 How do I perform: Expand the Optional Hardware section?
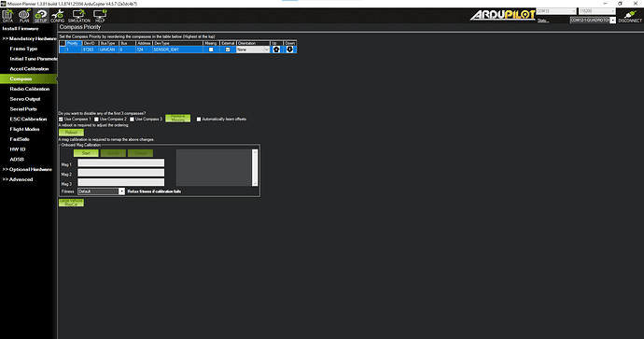click(27, 169)
